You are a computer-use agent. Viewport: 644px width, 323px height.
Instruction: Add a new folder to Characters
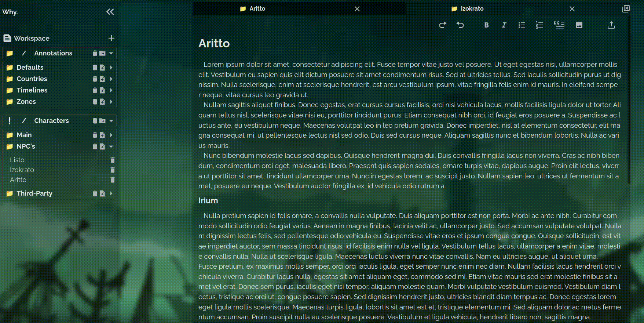[x=102, y=121]
